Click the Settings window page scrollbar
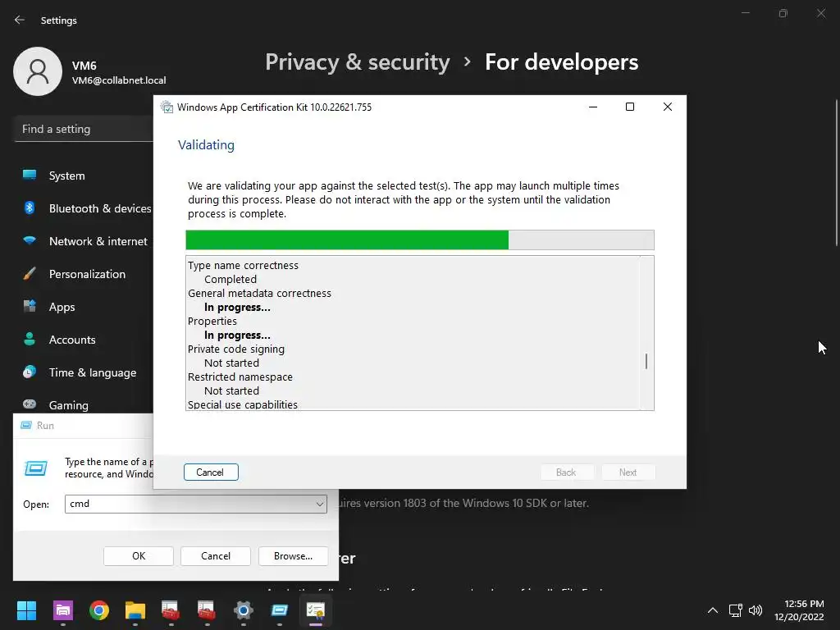840x630 pixels. click(836, 172)
